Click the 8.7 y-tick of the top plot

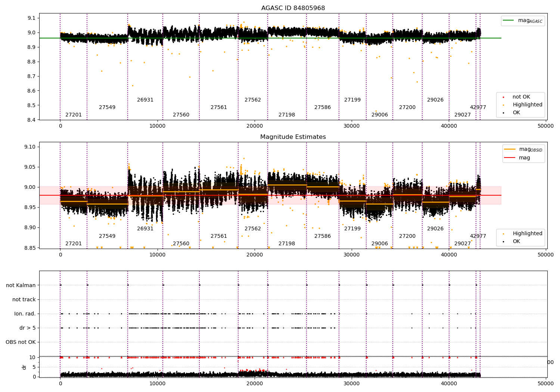(x=32, y=76)
